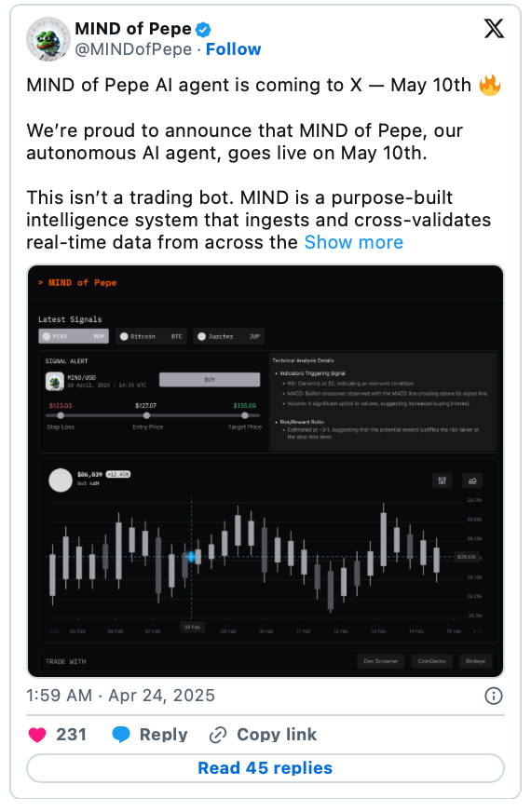Screen dimensions: 531x812
Task: Expand the Read 45 replies thread
Action: 265,768
